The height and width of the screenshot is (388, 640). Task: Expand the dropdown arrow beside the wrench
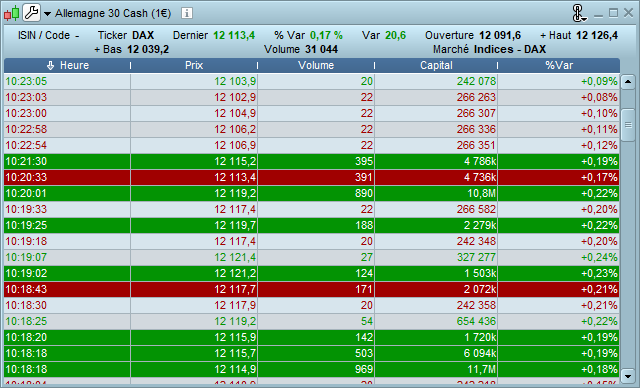47,14
